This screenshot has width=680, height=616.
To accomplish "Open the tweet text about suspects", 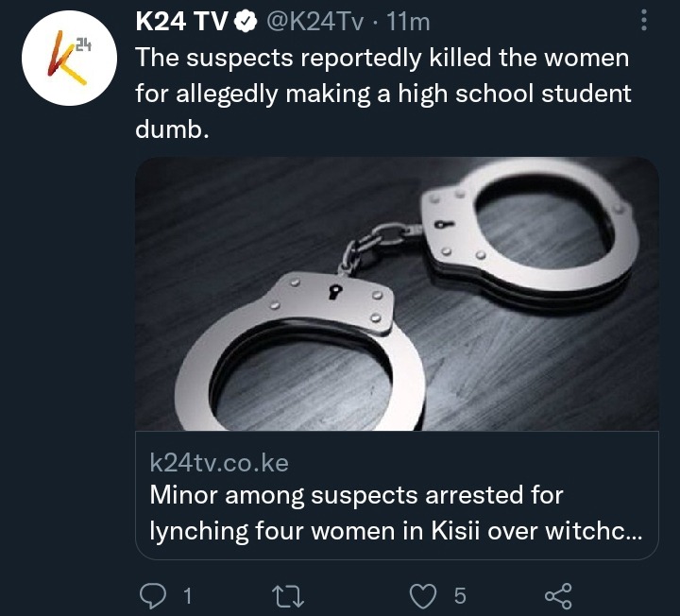I will pyautogui.click(x=382, y=94).
